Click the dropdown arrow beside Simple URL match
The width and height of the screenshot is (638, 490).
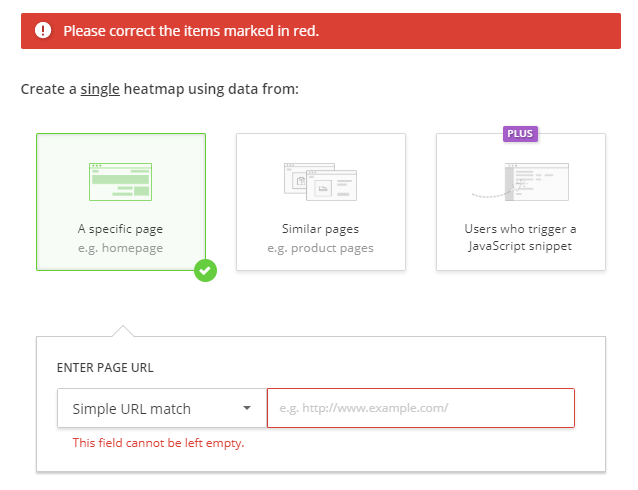(x=247, y=408)
